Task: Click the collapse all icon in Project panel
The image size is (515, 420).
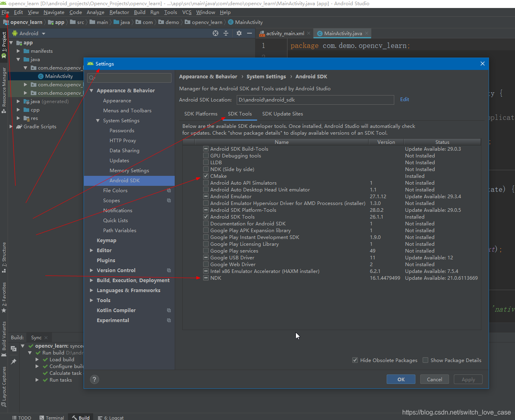Action: pos(226,33)
